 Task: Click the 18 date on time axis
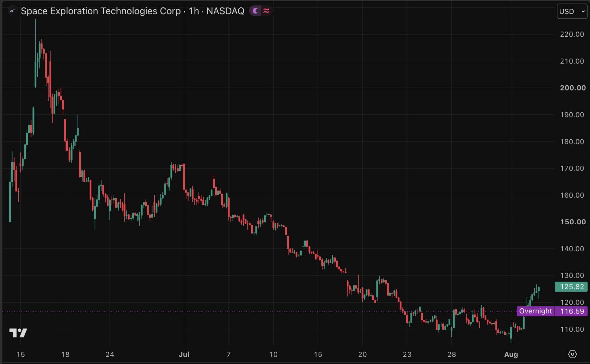[65, 355]
